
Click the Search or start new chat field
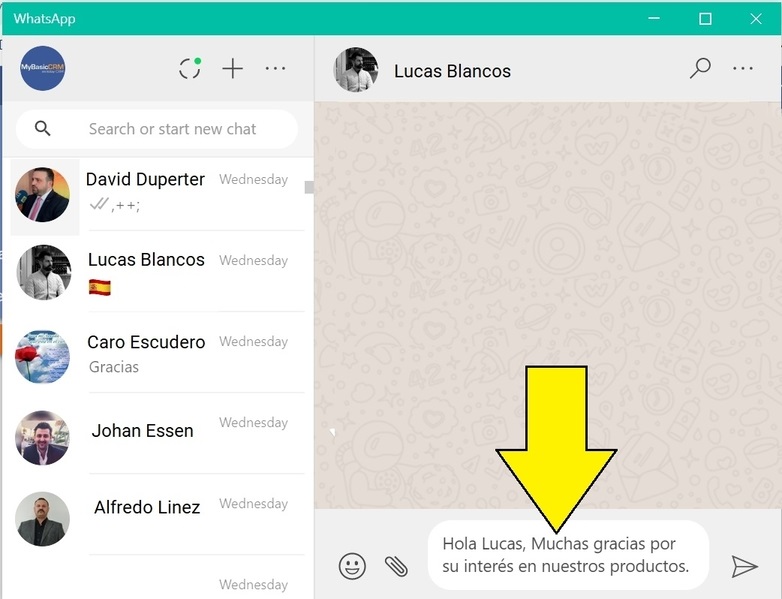click(x=172, y=129)
